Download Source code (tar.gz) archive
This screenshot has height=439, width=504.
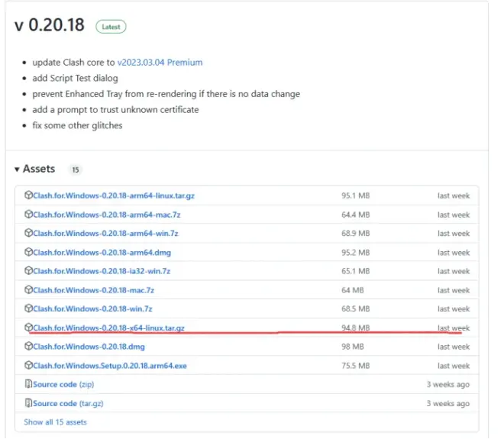coord(68,403)
